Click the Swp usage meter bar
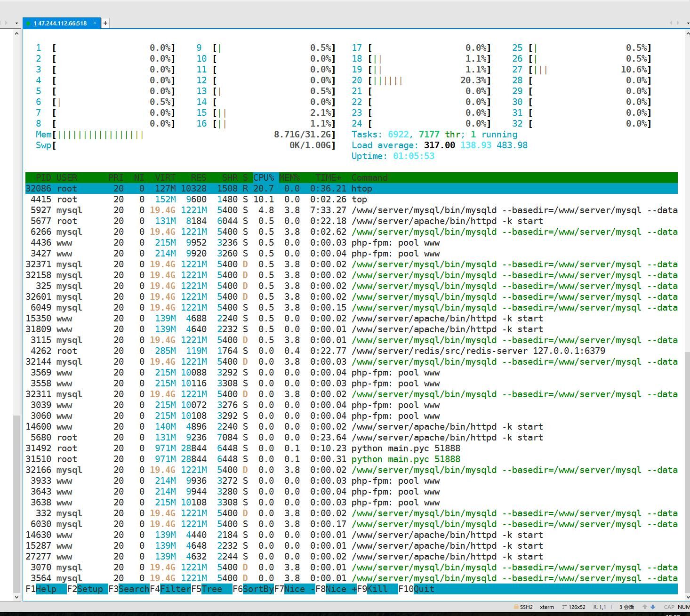Viewport: 690px width, 616px height. click(x=185, y=145)
